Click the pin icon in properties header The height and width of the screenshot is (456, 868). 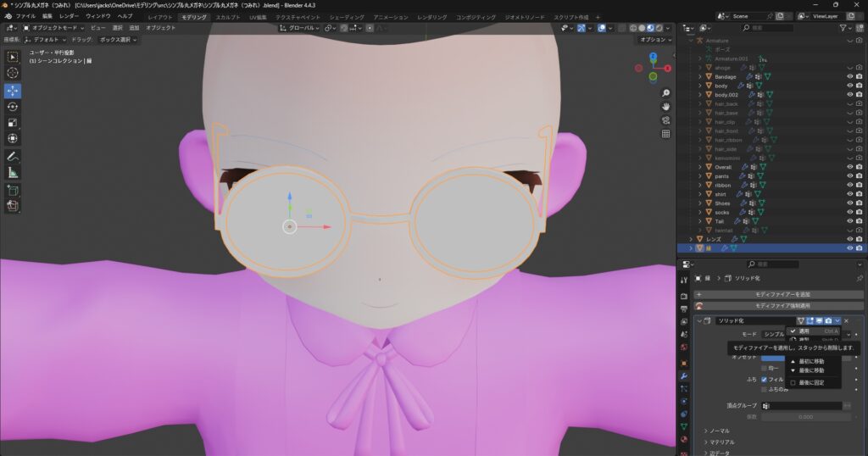tap(860, 278)
